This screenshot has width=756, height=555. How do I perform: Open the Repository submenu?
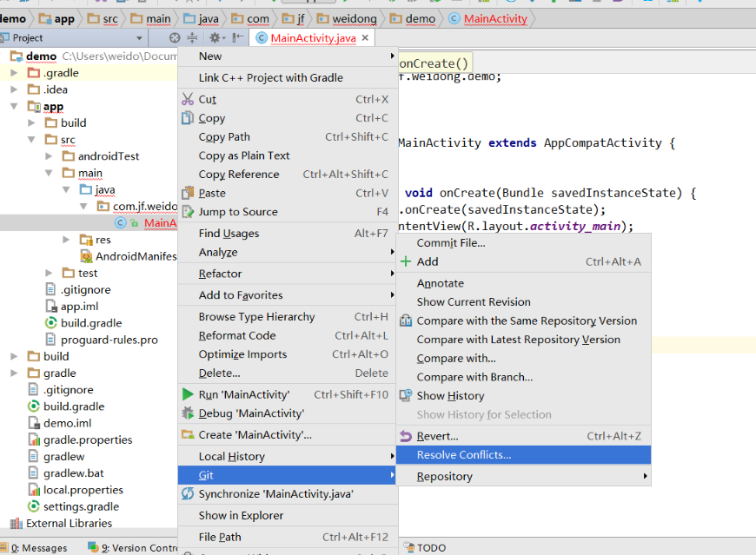click(x=524, y=477)
